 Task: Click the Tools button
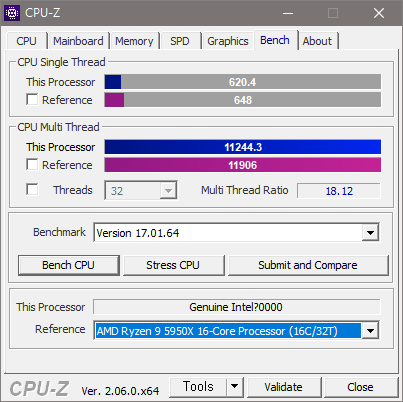click(x=198, y=387)
